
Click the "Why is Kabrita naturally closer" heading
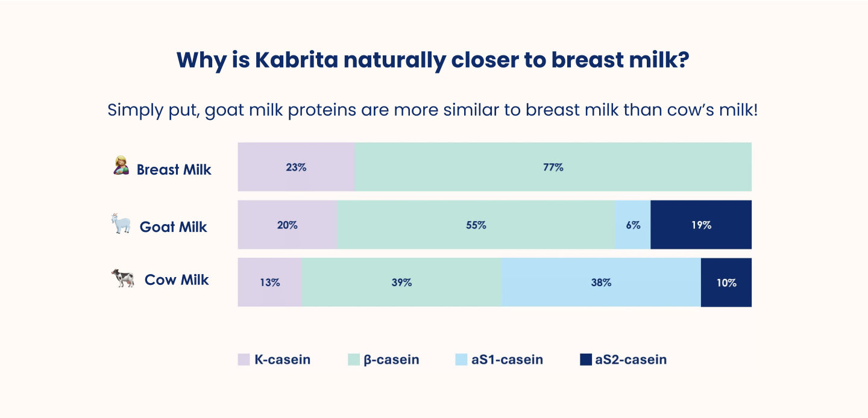[433, 60]
